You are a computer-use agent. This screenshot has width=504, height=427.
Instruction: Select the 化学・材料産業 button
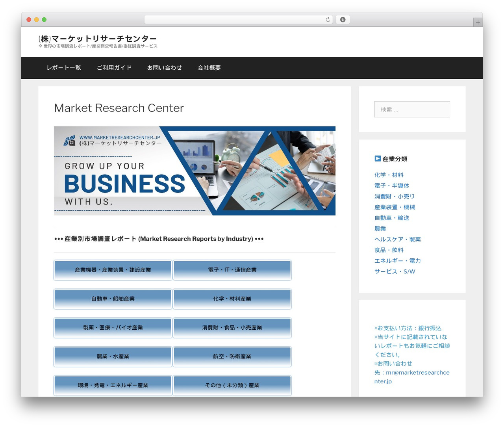[232, 299]
